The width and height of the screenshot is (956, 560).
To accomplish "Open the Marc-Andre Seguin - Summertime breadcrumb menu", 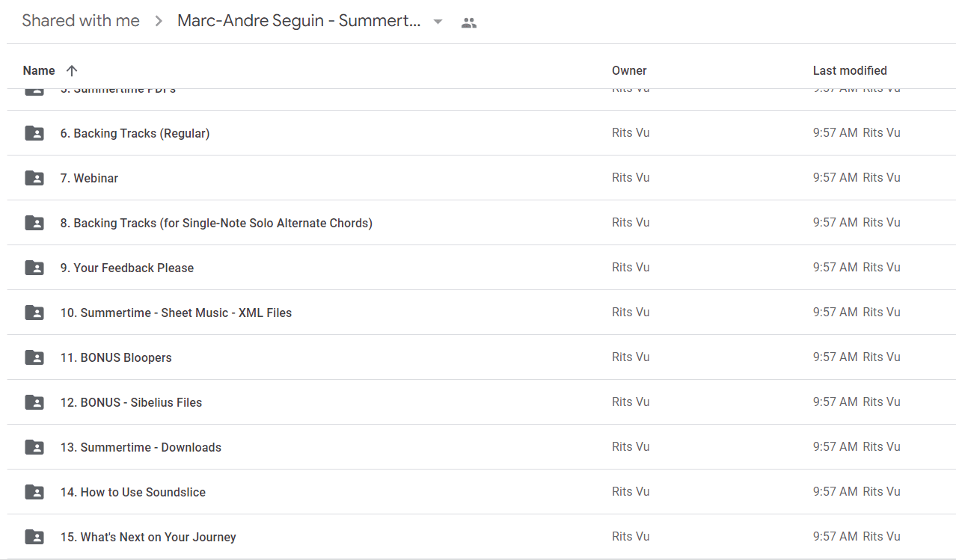I will tap(299, 21).
